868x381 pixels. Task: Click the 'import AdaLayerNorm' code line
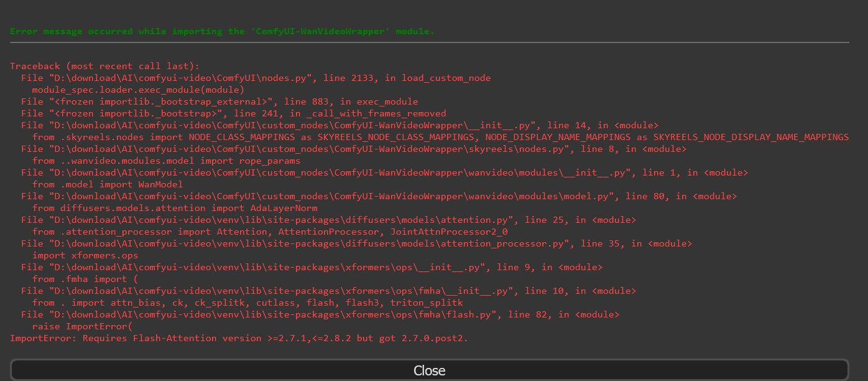click(175, 208)
